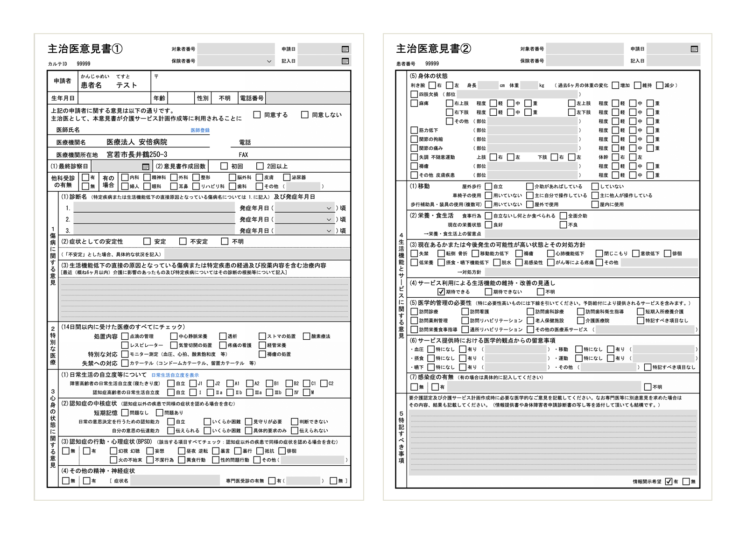Toggle the 情報開示希望 有 checkbox
Screen dimensions: 747x560
[669, 481]
